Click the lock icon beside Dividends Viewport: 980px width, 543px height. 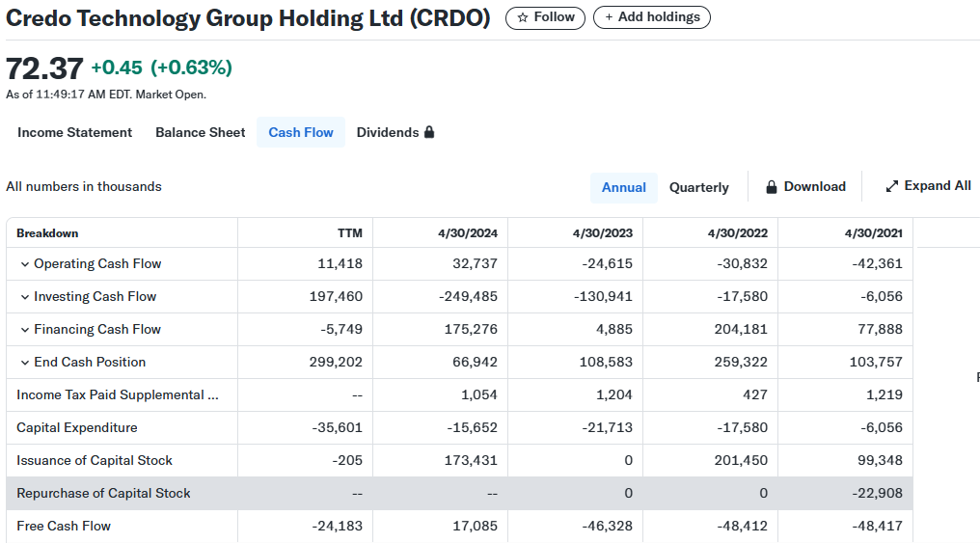pyautogui.click(x=428, y=132)
